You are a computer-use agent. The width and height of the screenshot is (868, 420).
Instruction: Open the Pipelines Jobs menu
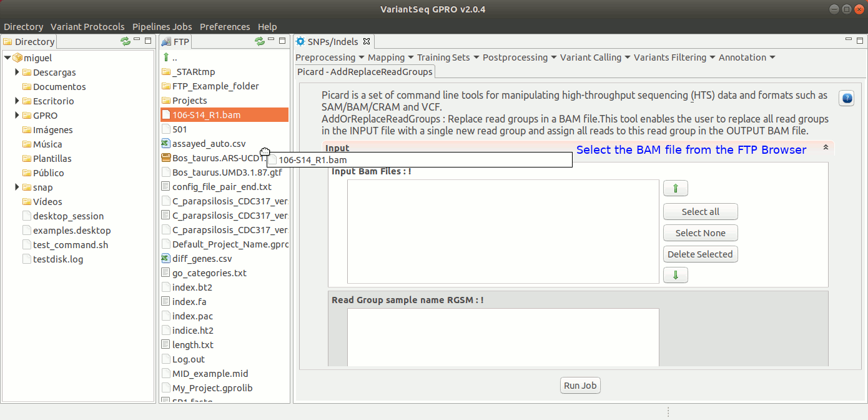(x=162, y=27)
